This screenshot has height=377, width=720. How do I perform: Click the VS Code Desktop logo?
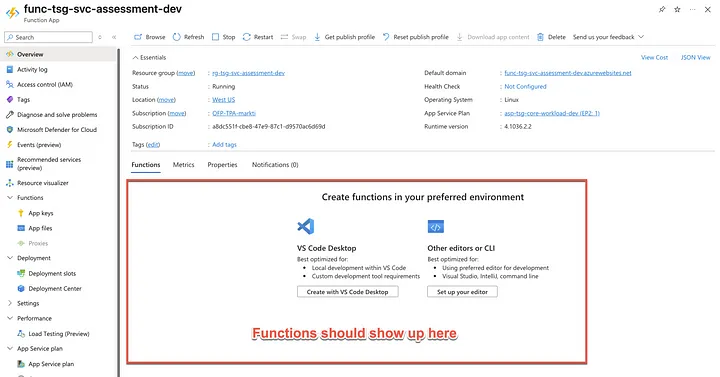(306, 226)
